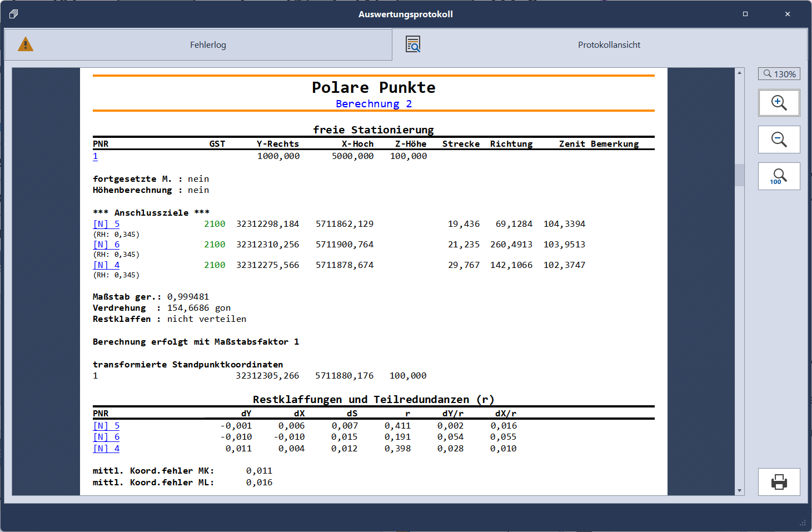Maximize the Auswertungsprotokoll window
Image resolution: width=812 pixels, height=532 pixels.
(x=745, y=14)
